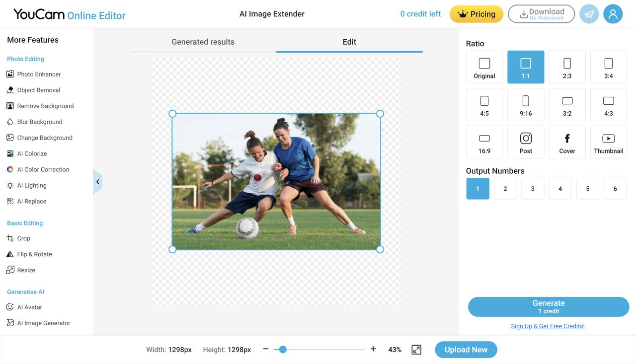Open the Pricing page
Screen dimensions: 636x364
477,14
